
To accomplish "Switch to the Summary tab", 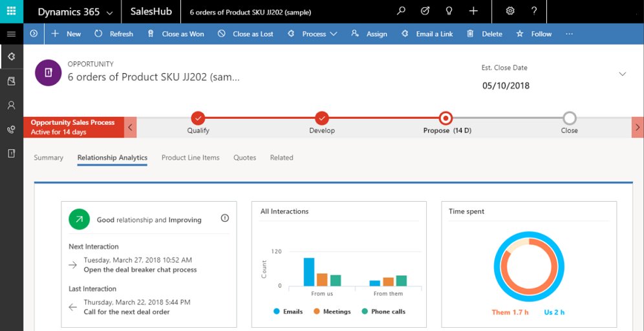I will click(x=48, y=158).
